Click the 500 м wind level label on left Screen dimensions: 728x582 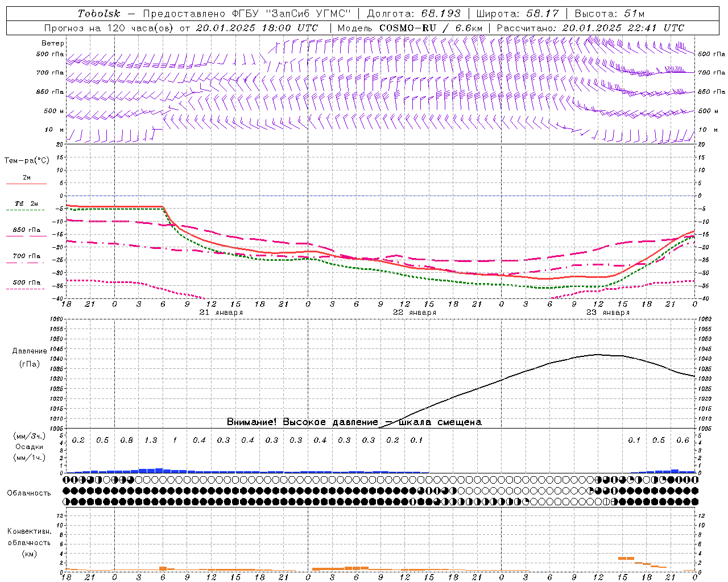point(54,111)
